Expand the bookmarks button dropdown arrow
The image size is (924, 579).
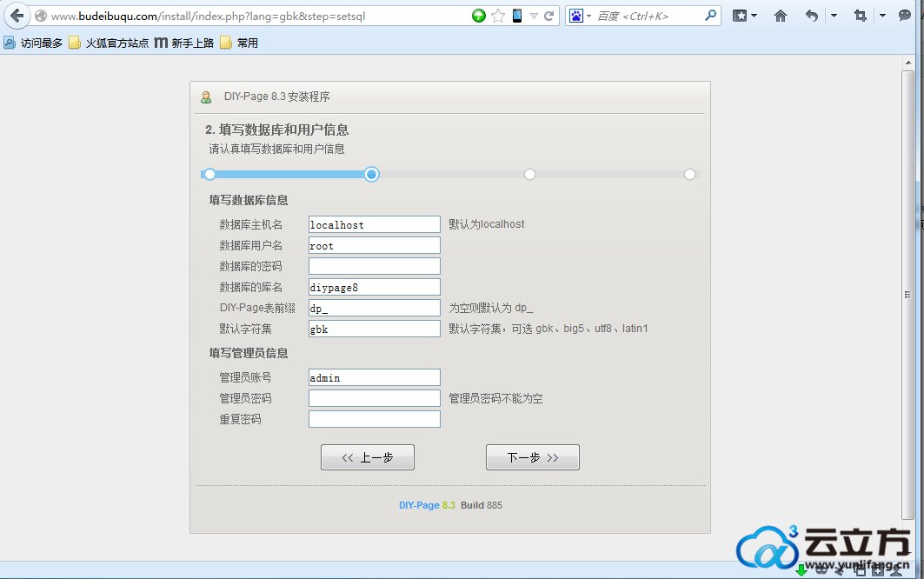pos(754,16)
